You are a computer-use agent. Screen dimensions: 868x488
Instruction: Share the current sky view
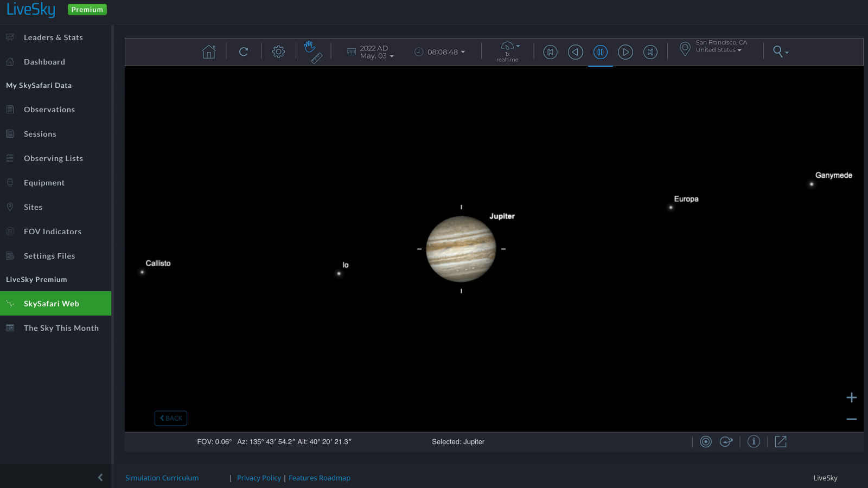(780, 441)
